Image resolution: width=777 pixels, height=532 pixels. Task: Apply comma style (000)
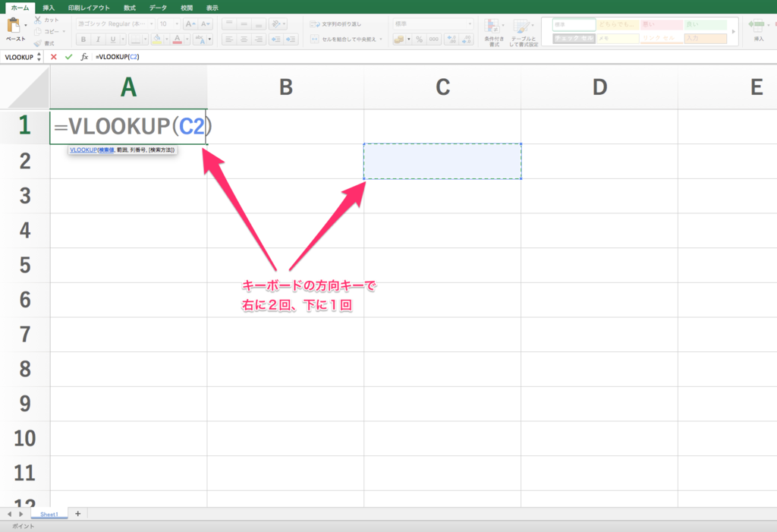[433, 39]
